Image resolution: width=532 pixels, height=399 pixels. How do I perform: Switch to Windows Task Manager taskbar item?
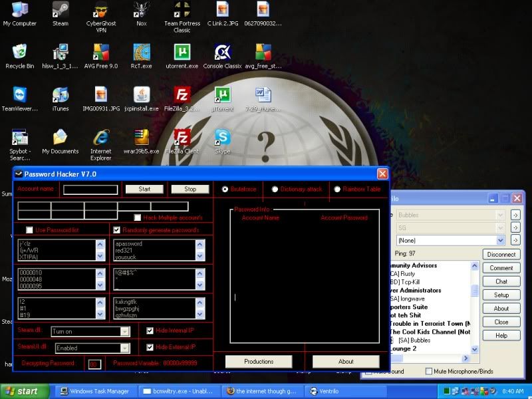[x=95, y=391]
